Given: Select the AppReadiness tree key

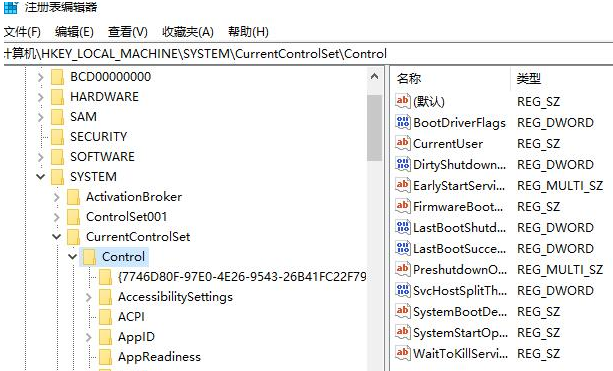Looking at the screenshot, I should (x=159, y=357).
